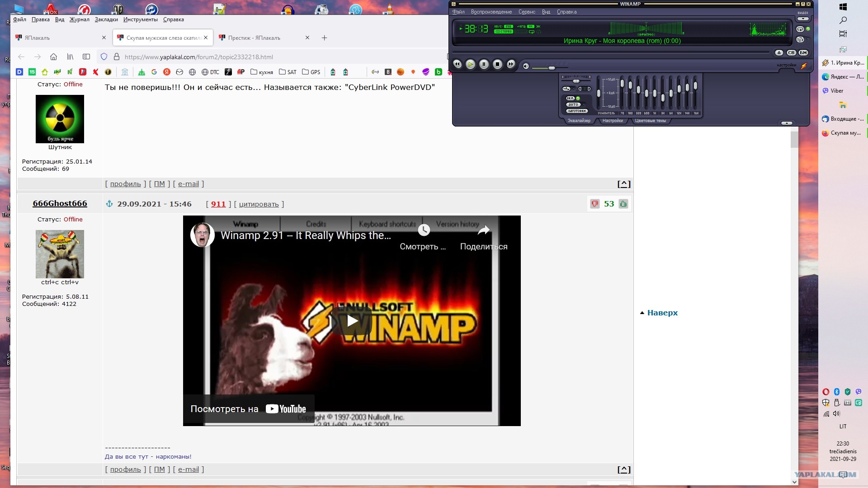Open Firefox Закладки menu
Viewport: 868px width, 488px height.
click(106, 19)
